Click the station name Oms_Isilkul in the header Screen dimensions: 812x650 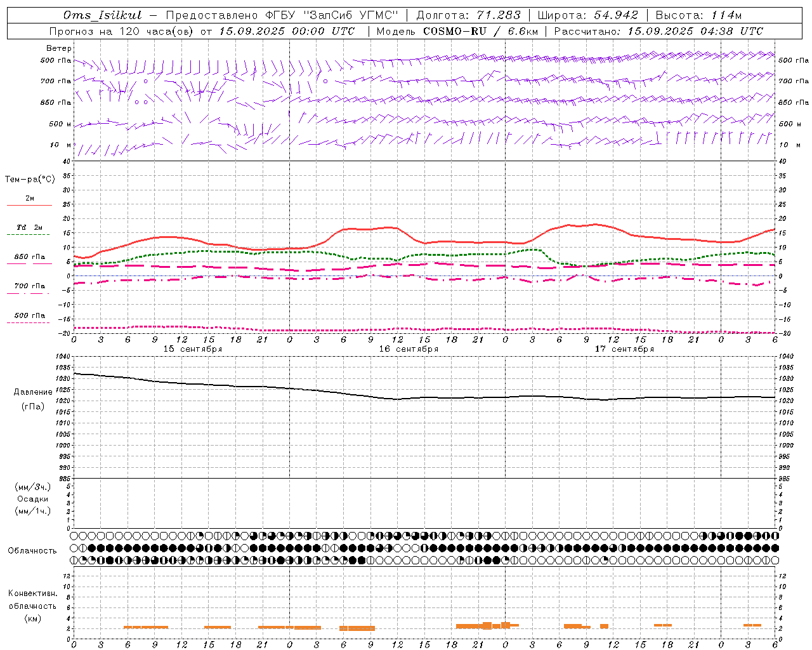pos(102,15)
